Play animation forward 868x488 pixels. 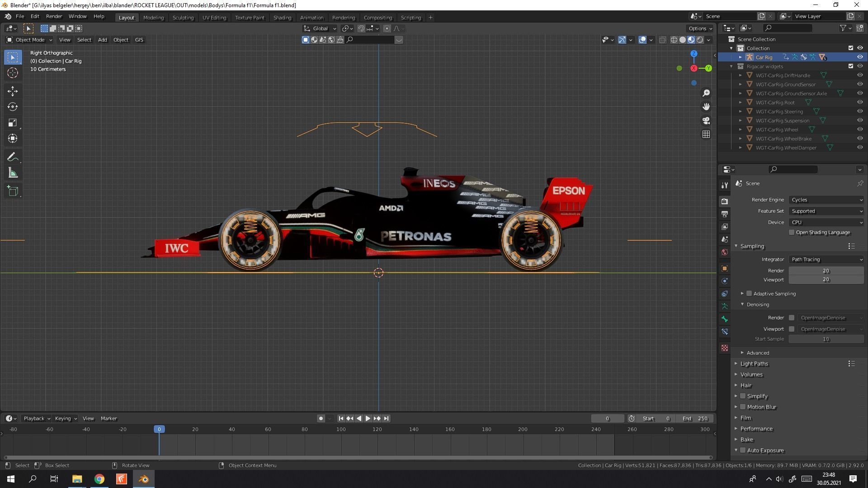[368, 418]
